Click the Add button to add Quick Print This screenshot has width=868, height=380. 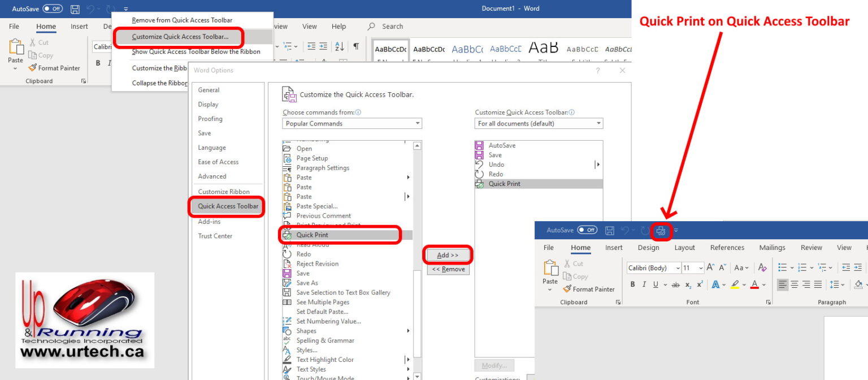(447, 254)
